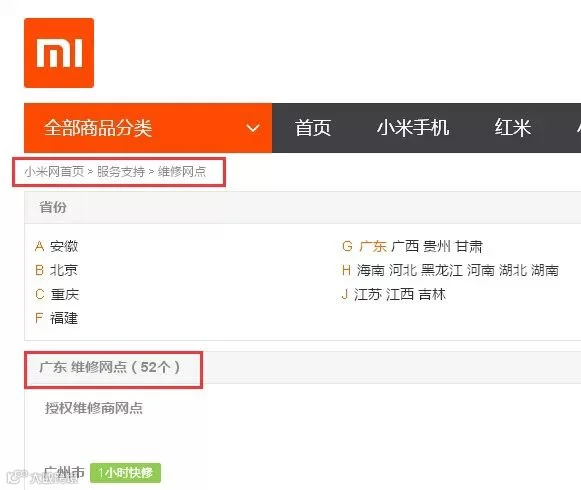This screenshot has height=490, width=581.
Task: Open the 授权维修商网点 section heading
Action: pos(94,408)
